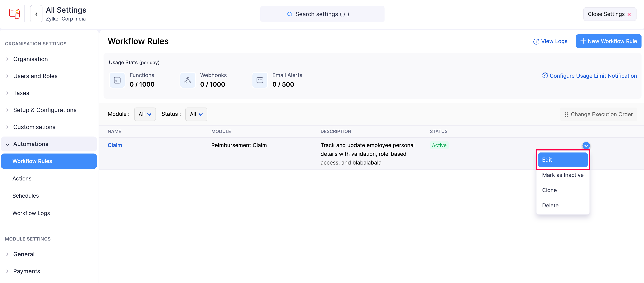Click the STATUS column header
Image resolution: width=644 pixels, height=283 pixels.
(x=439, y=131)
